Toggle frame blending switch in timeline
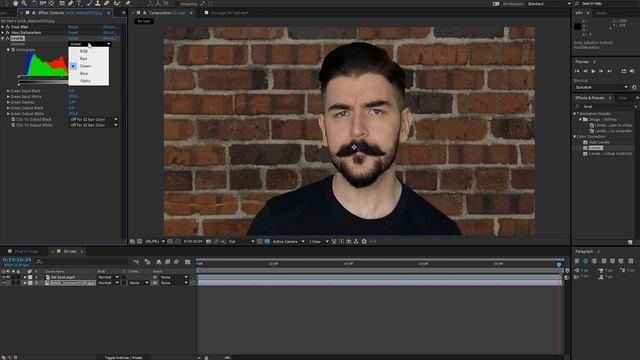The height and width of the screenshot is (360, 640). pos(167,262)
